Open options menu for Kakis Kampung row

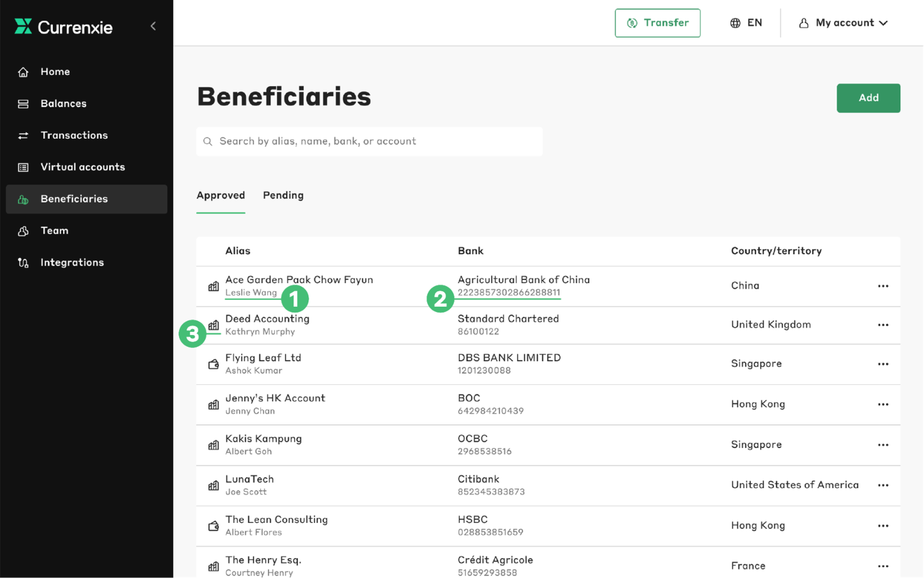[883, 445]
